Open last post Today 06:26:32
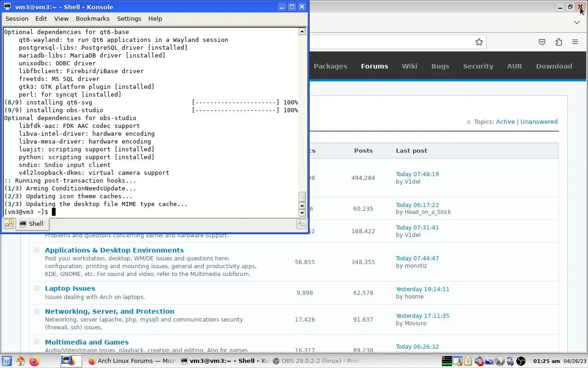Screen dimensions: 588x368 click(417, 347)
